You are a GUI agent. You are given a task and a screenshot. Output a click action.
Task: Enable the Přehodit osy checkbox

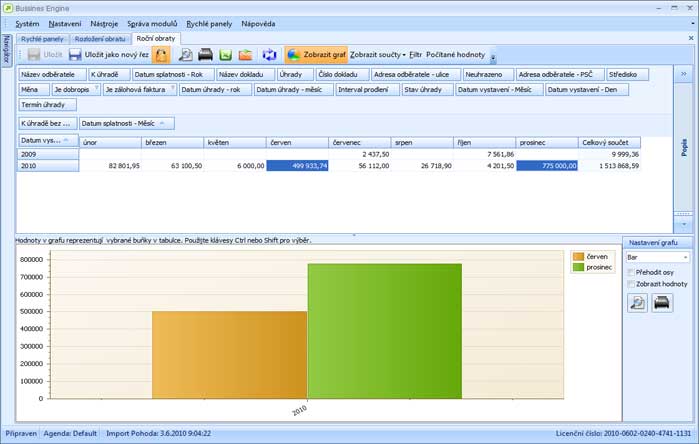point(631,271)
